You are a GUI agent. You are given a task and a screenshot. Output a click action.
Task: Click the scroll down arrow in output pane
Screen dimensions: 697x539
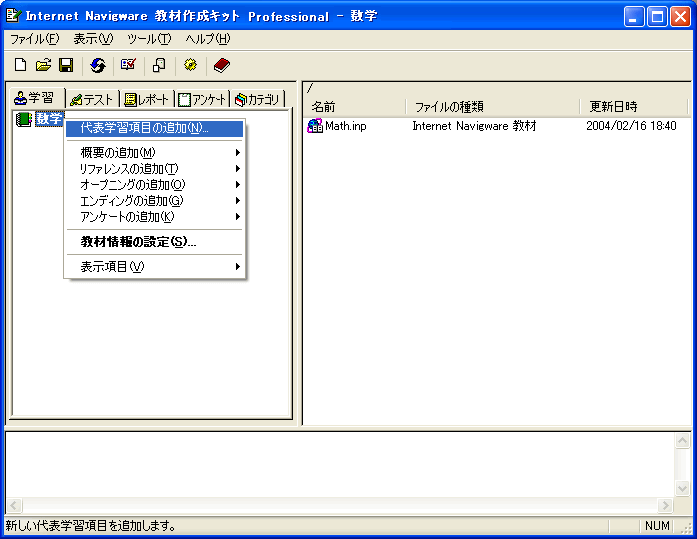click(682, 488)
